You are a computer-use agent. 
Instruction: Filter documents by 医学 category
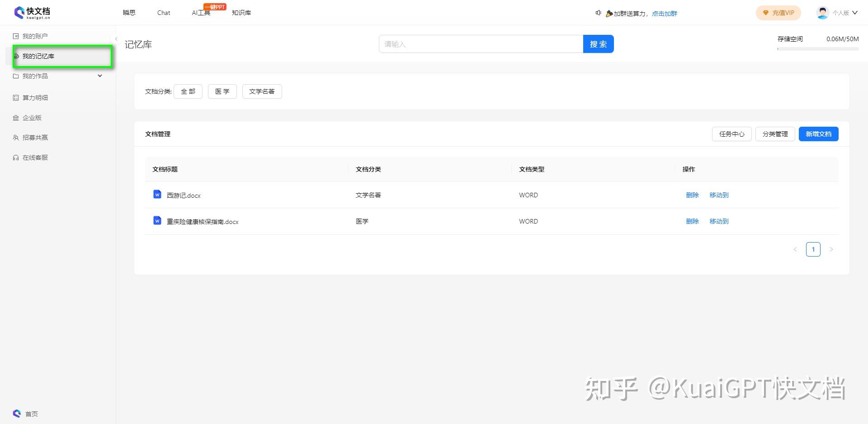[222, 91]
